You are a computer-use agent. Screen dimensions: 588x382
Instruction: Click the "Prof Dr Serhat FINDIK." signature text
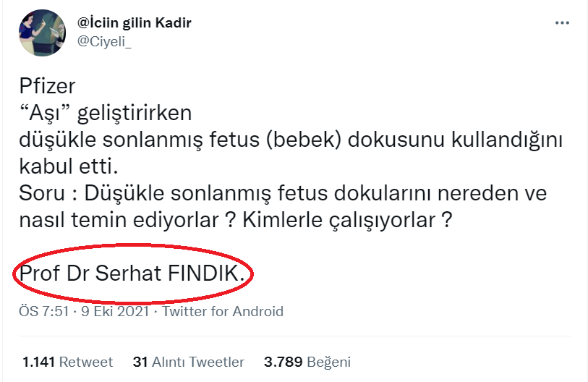(136, 275)
